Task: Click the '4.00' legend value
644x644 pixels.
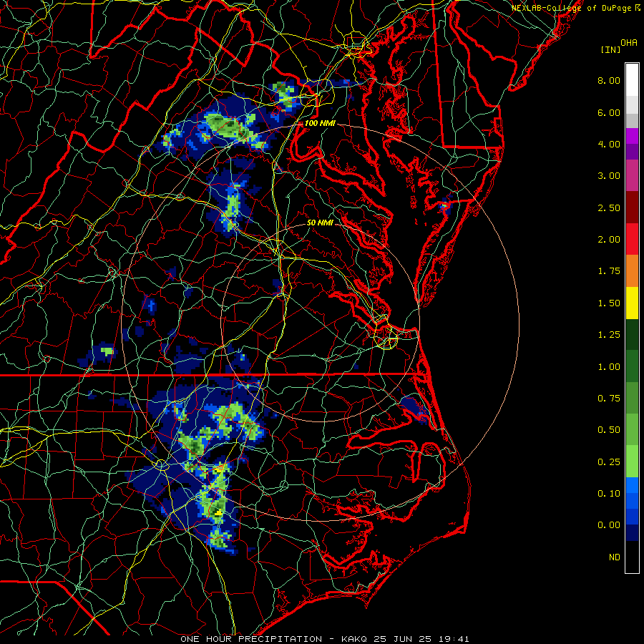Action: [609, 144]
